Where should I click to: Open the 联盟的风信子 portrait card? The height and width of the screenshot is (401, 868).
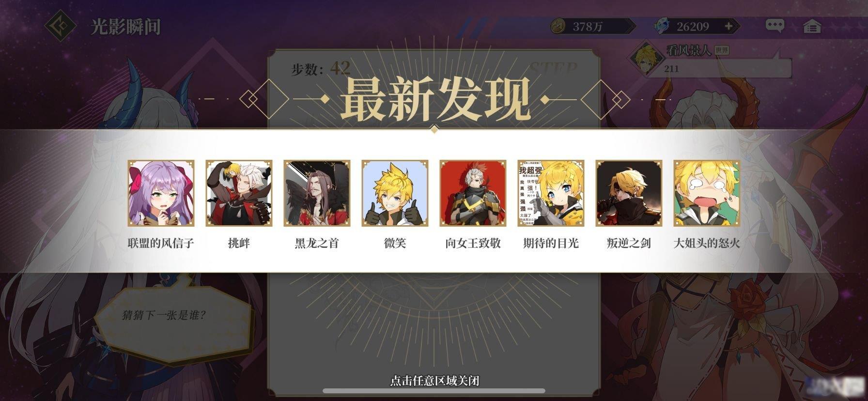coord(161,193)
